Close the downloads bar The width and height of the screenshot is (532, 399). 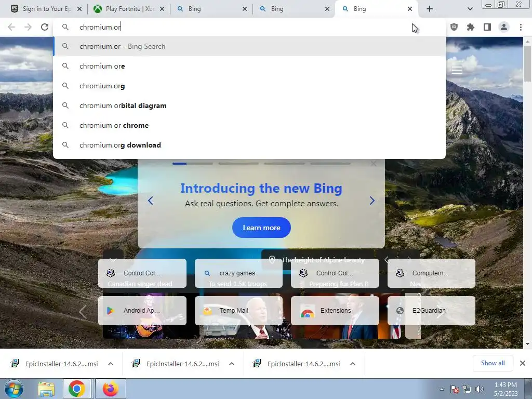point(523,363)
